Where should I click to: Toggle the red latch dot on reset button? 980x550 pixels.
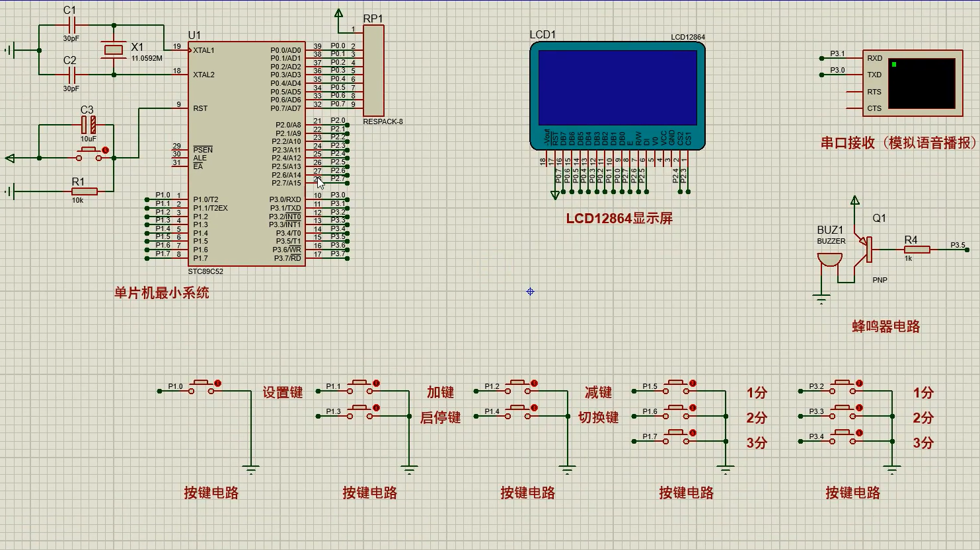pyautogui.click(x=106, y=151)
